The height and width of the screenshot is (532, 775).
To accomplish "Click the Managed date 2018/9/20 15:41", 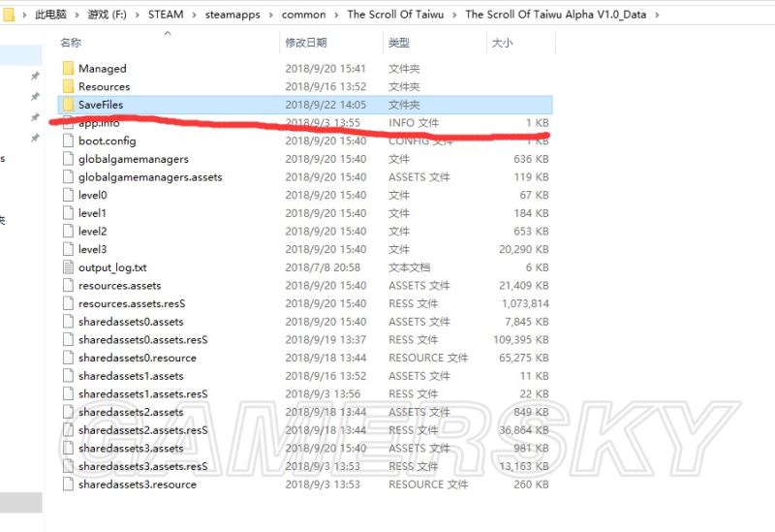I will tap(325, 68).
